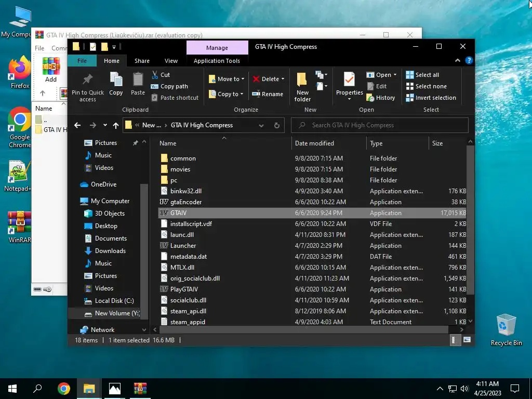This screenshot has height=399, width=532.
Task: Click the horizontal scrollbar in file list
Action: (x=303, y=329)
